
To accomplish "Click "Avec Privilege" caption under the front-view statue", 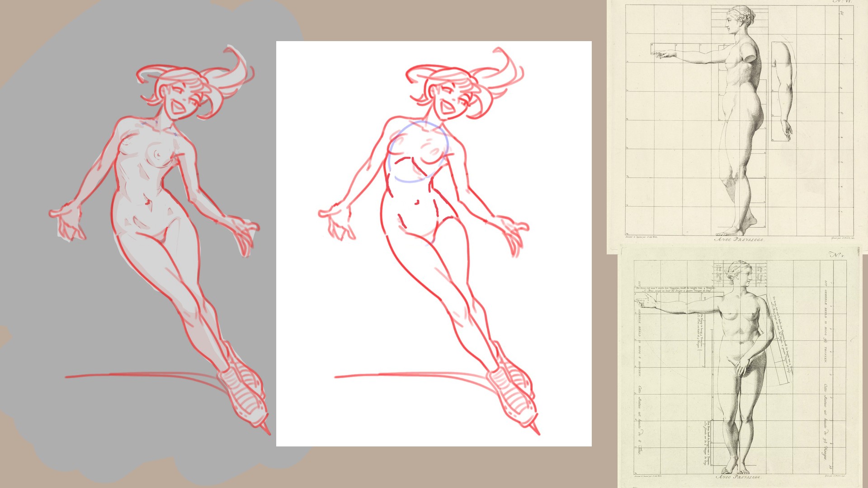I will 739,477.
